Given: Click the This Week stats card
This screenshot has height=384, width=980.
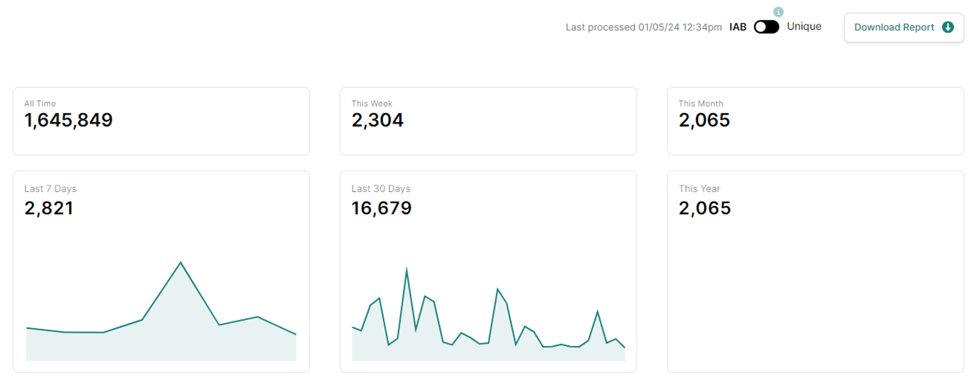Looking at the screenshot, I should (488, 121).
